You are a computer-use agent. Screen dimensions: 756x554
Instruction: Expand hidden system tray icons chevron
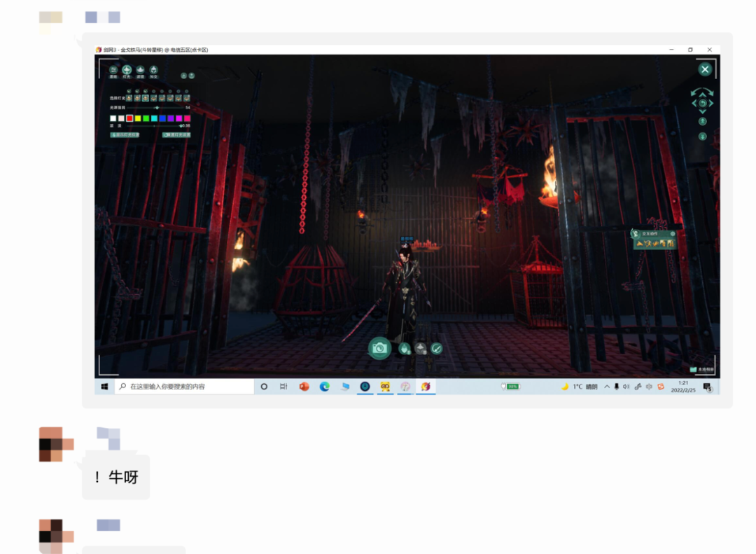tap(607, 387)
